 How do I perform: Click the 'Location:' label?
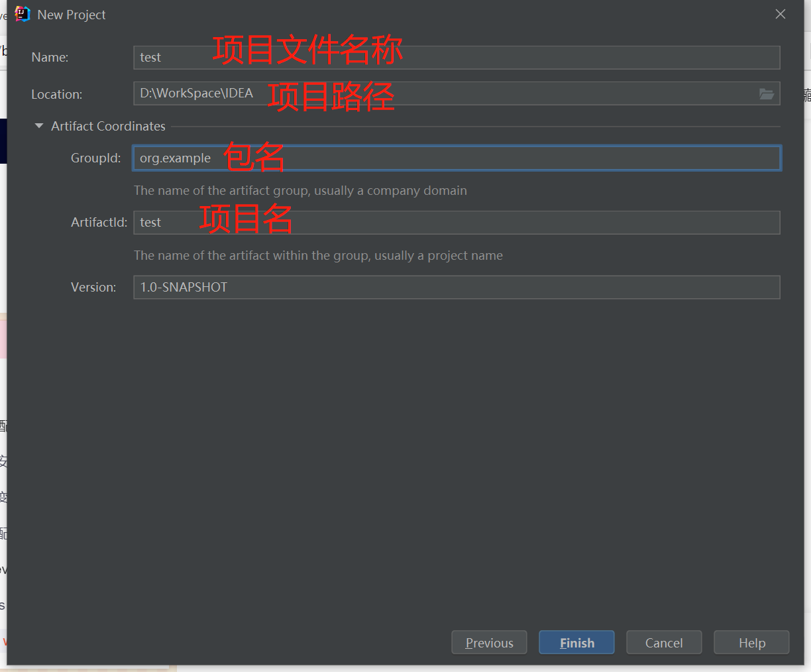[57, 94]
